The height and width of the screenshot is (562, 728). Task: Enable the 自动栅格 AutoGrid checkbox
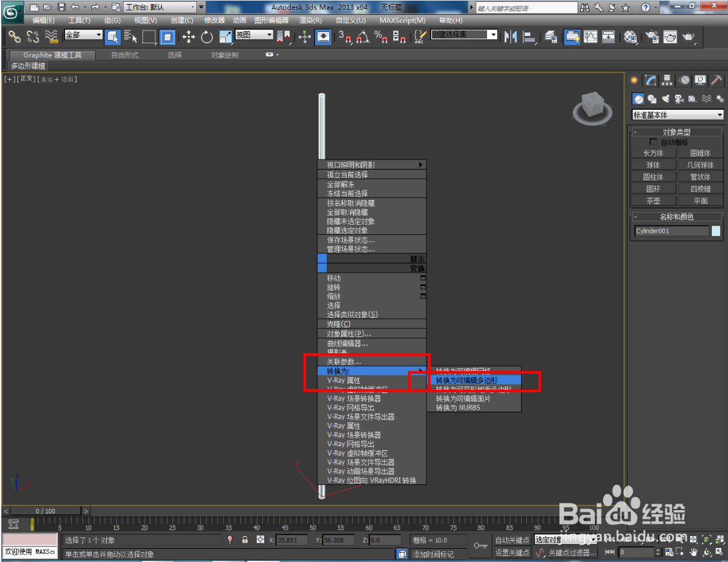(653, 142)
